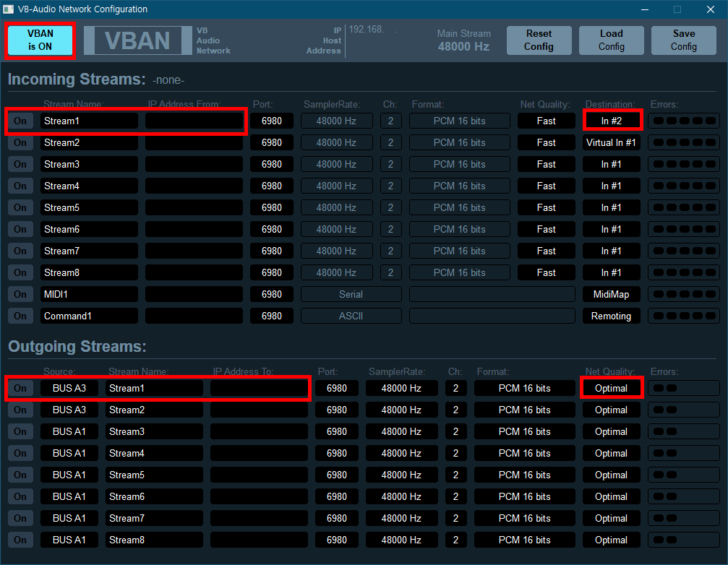The image size is (728, 565).
Task: Change outgoing Stream1 channel count 2
Action: (456, 388)
